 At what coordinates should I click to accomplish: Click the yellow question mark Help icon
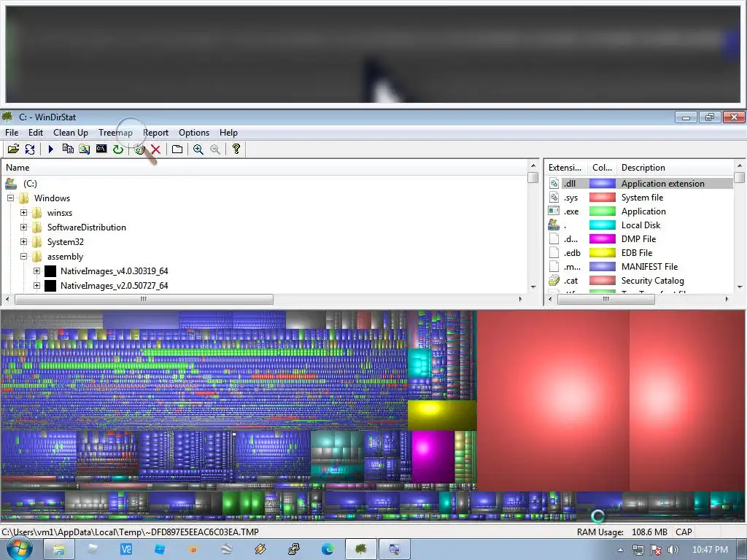pos(236,149)
